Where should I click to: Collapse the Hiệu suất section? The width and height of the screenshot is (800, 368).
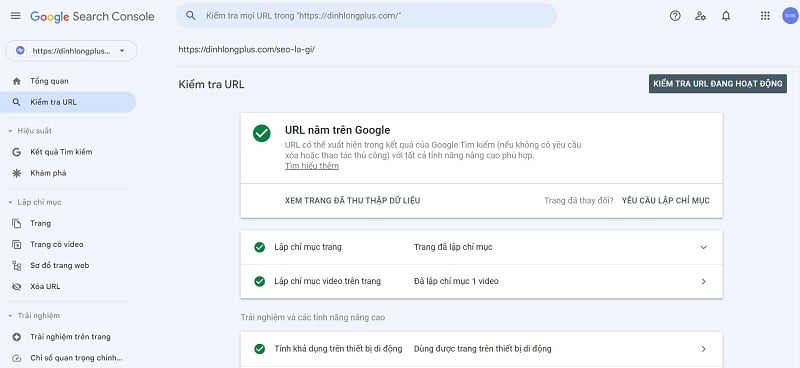point(10,131)
